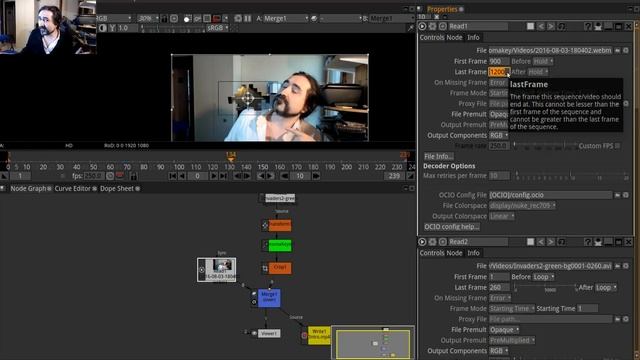This screenshot has width=640, height=360.
Task: Open viewer A input Merge1 dropdown
Action: coord(286,18)
